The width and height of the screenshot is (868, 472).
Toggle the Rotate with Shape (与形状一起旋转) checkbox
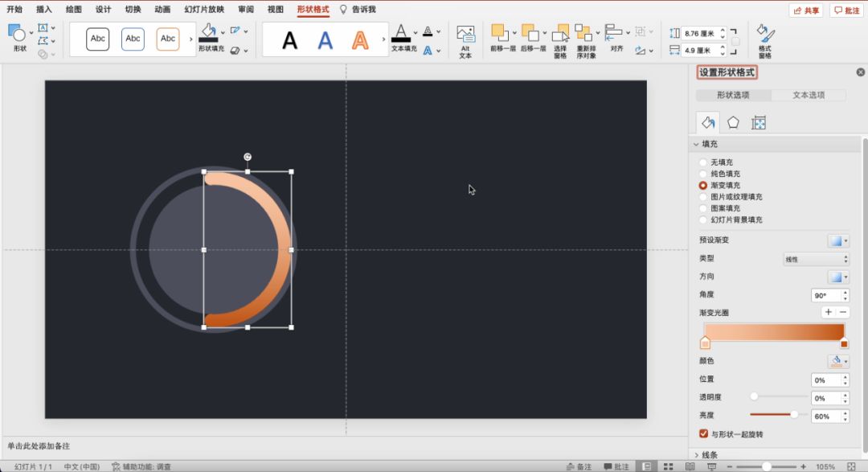click(x=704, y=434)
